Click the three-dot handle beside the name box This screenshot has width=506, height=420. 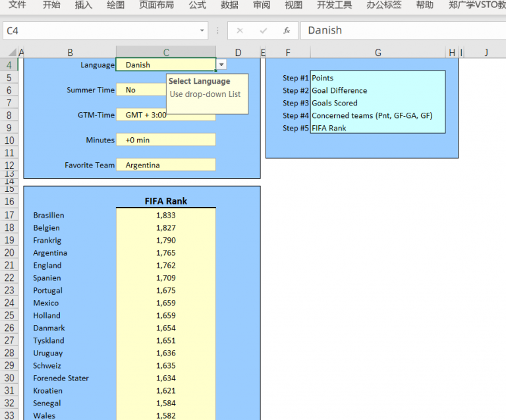point(217,30)
